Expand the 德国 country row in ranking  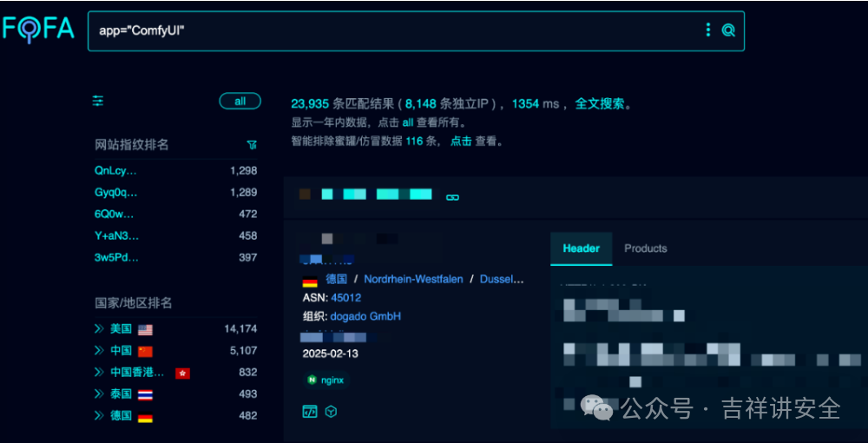(99, 415)
